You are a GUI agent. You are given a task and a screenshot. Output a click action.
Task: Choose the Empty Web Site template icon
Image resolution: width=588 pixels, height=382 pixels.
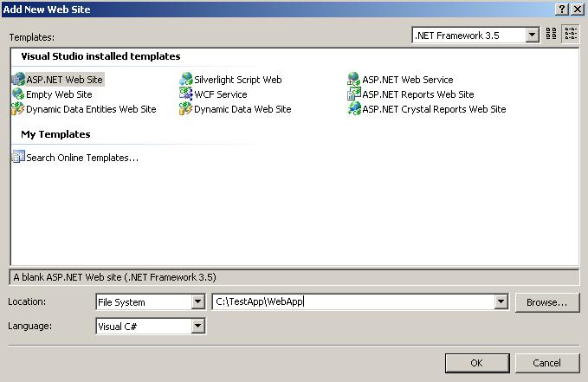tap(18, 94)
